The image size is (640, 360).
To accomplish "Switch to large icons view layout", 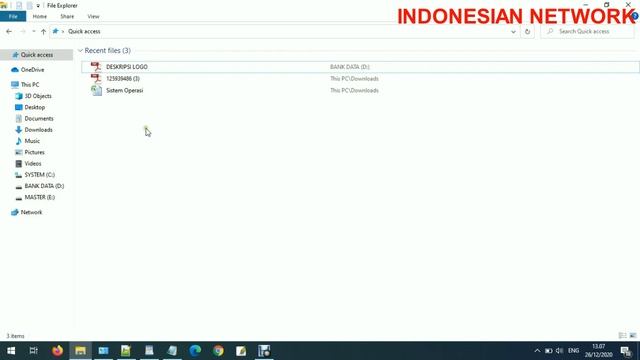I will 633,336.
